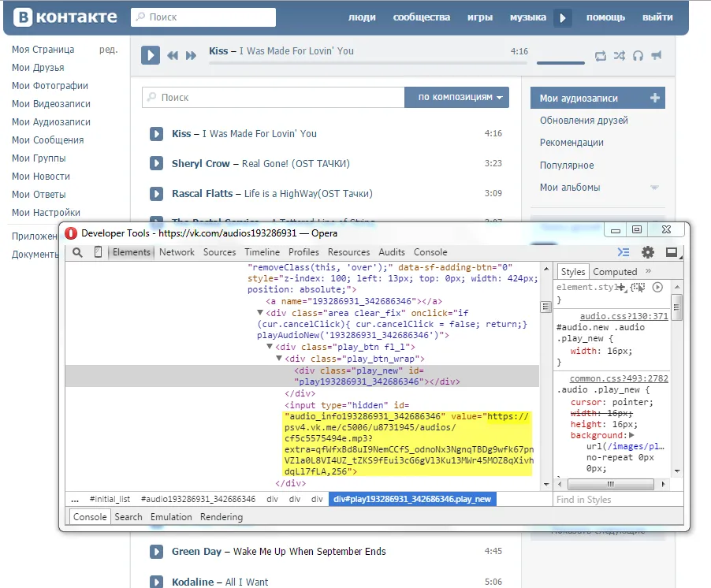Expand the Мои альбомы section
This screenshot has height=588, width=711.
click(x=653, y=188)
